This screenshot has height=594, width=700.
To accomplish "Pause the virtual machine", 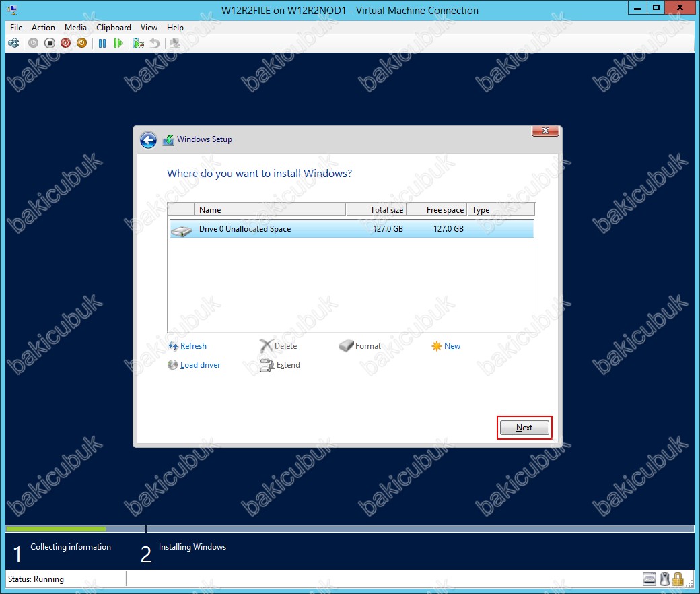I will (102, 43).
